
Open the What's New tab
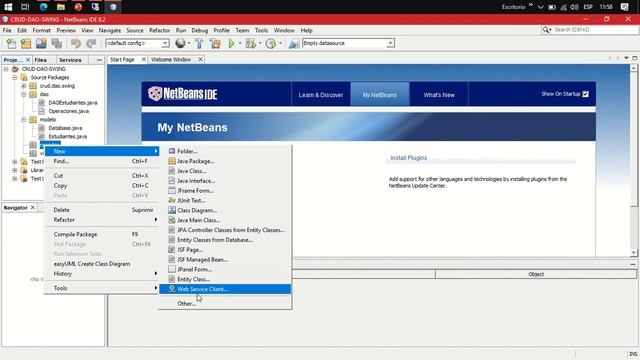(x=439, y=95)
